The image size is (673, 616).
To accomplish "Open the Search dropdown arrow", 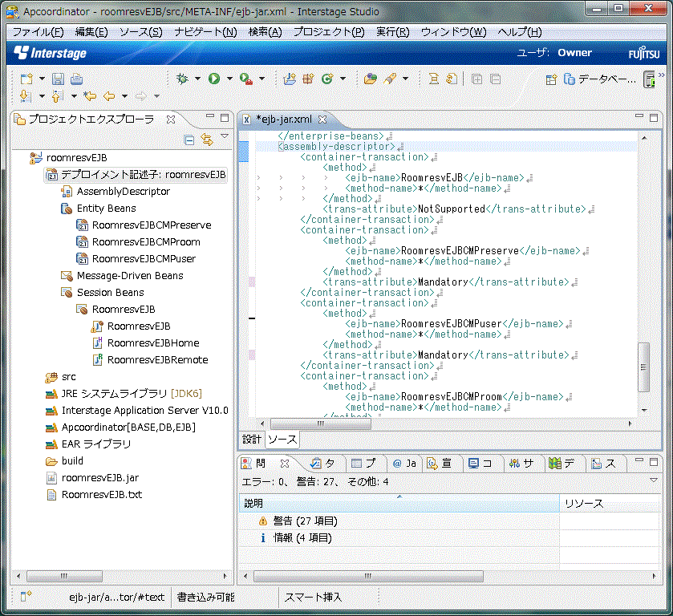I will 405,79.
